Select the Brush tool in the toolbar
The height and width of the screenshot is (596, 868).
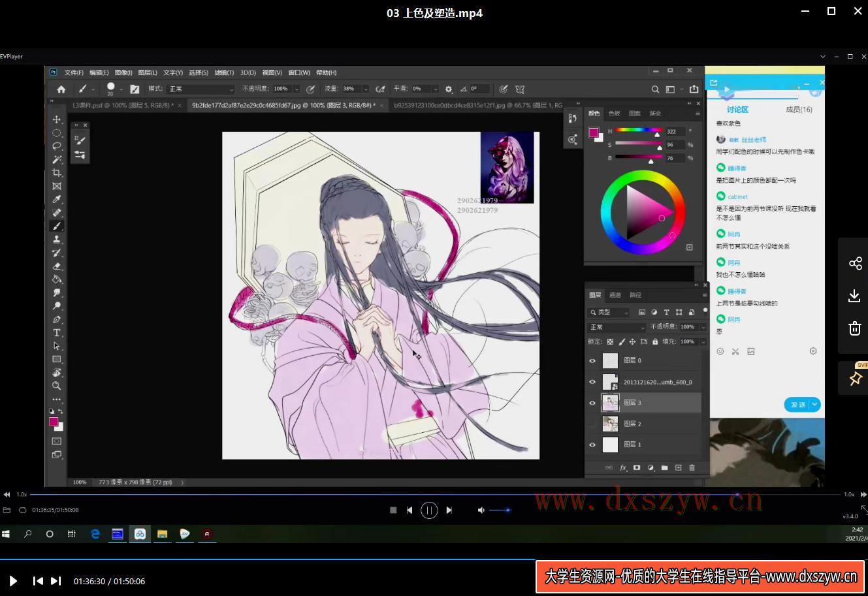[57, 226]
